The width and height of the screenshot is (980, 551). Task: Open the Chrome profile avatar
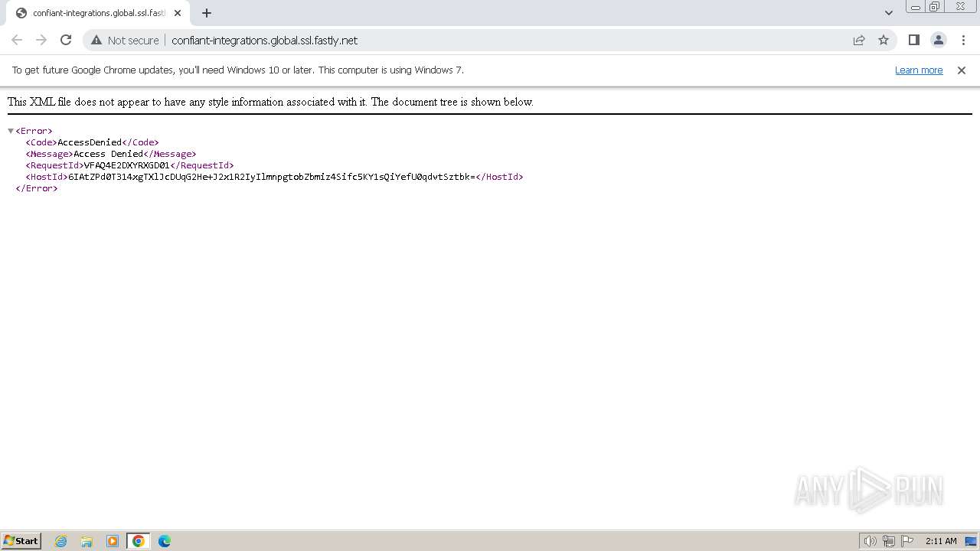click(x=938, y=40)
